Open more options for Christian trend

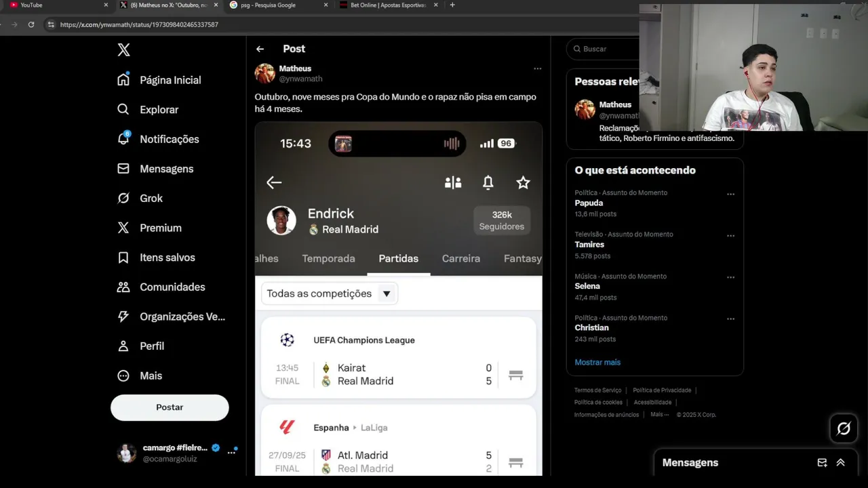730,319
